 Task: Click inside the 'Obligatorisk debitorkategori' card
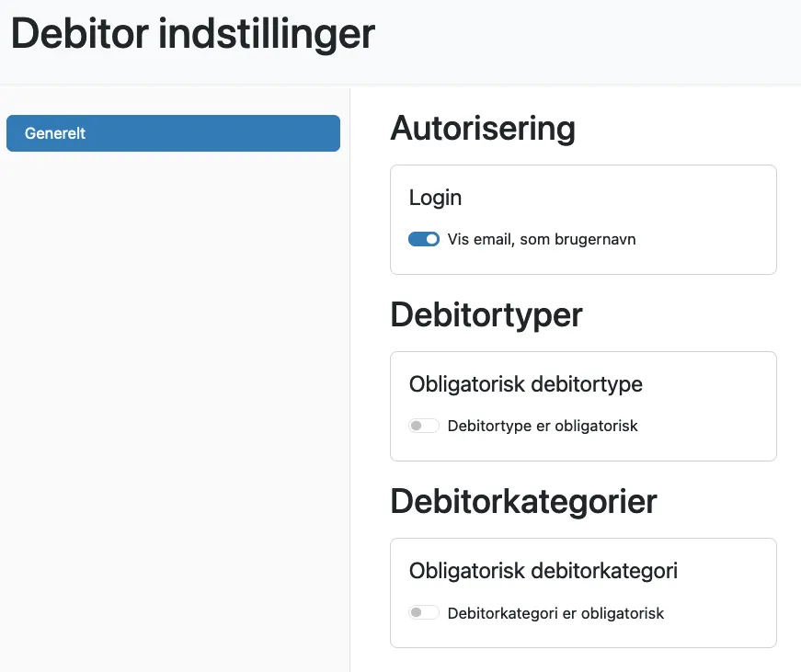583,593
